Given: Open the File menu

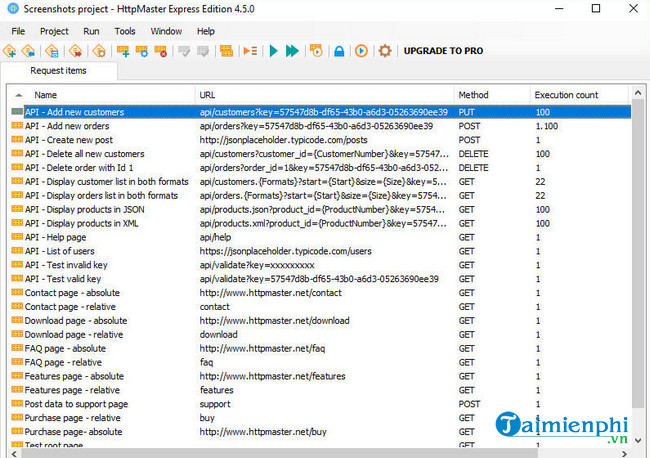Looking at the screenshot, I should (x=18, y=31).
